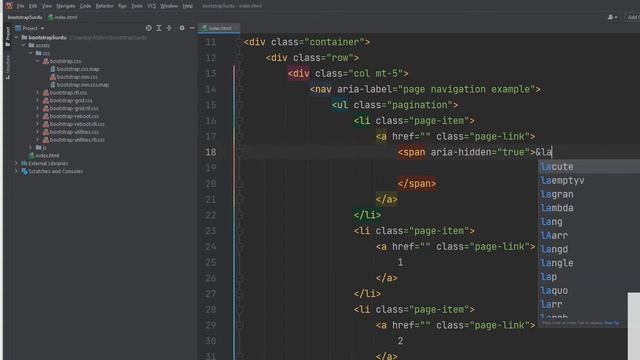Select bootstrap.min.css.map in project tree
This screenshot has height=360, width=640.
82,85
